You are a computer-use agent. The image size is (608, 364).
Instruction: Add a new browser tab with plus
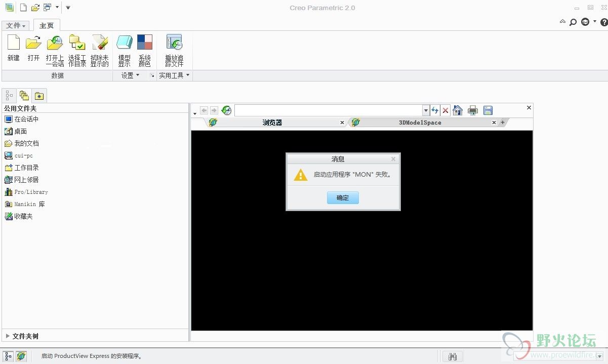[x=503, y=123]
